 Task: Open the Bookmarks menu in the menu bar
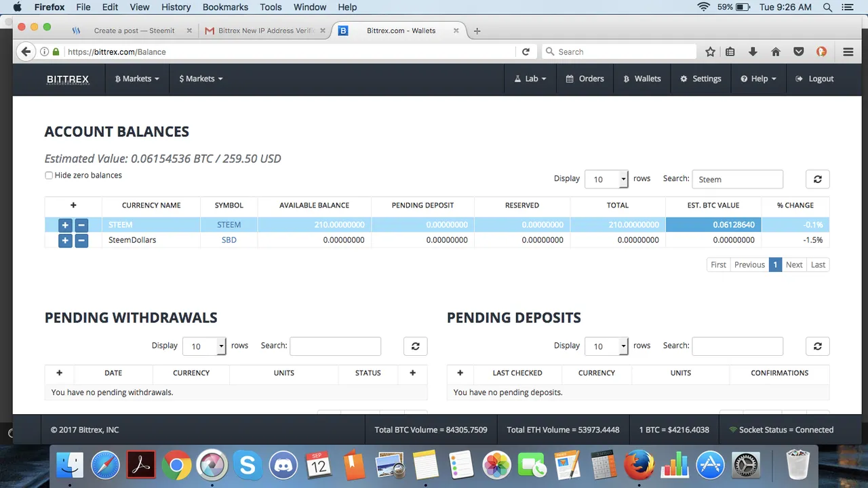(x=225, y=7)
